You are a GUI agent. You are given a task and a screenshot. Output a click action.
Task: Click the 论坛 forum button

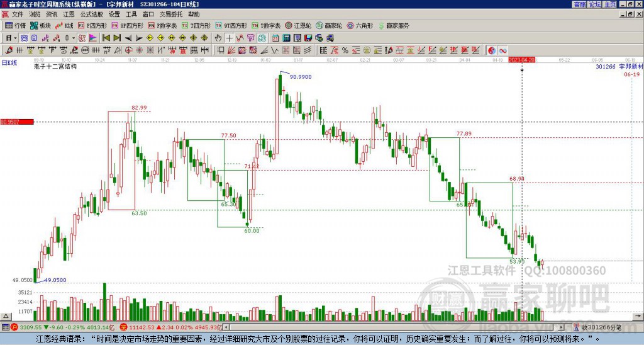(x=594, y=4)
